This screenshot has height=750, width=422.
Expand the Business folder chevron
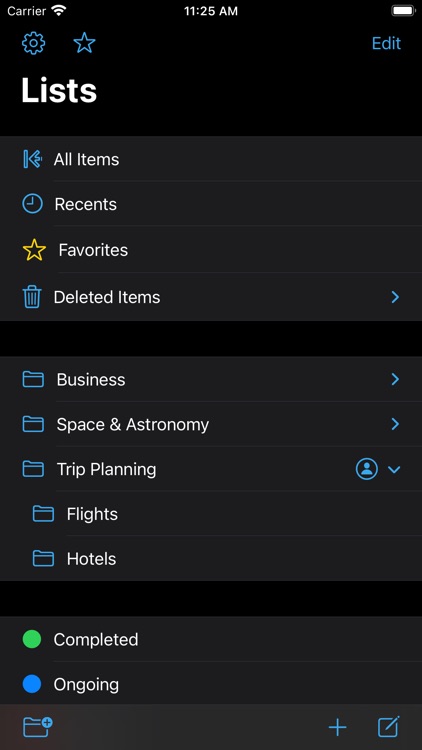tap(395, 379)
